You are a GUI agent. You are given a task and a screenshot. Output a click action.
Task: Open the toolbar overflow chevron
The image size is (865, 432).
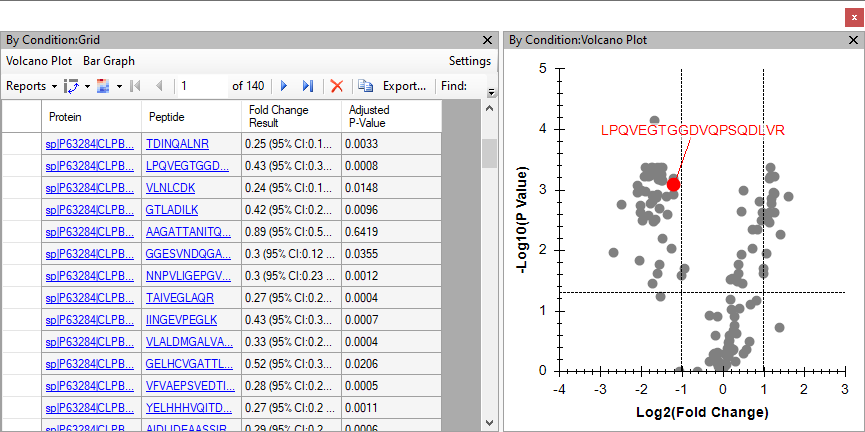click(492, 92)
